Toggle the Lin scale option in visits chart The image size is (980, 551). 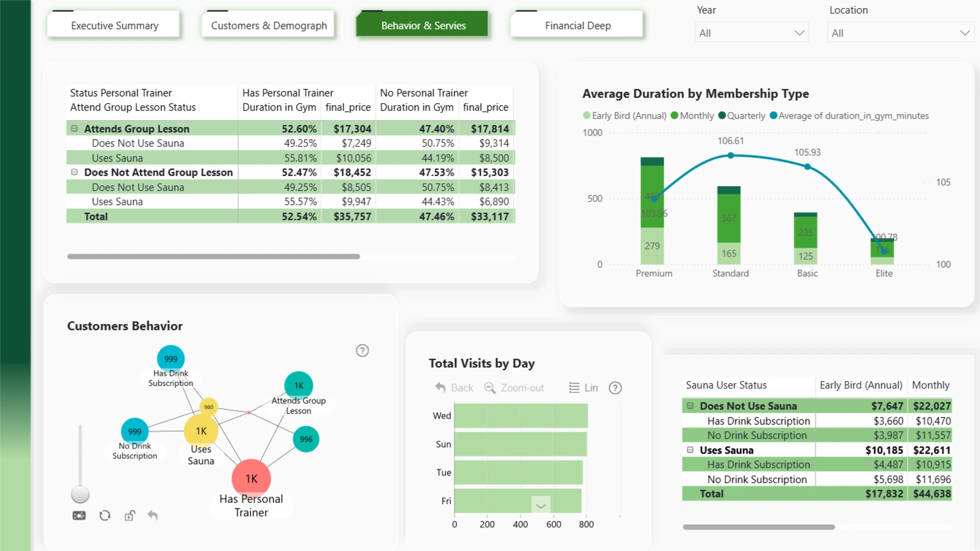pos(583,388)
